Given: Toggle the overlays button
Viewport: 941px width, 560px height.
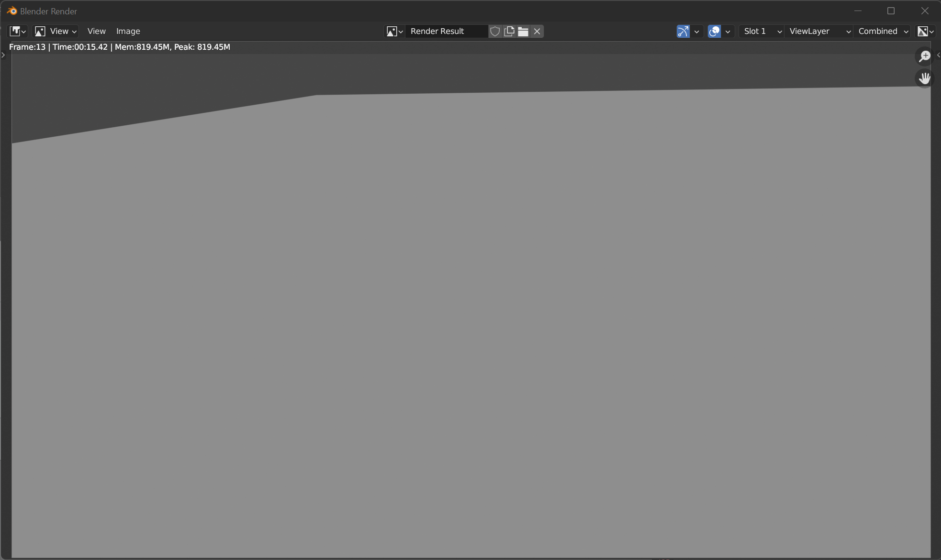Looking at the screenshot, I should [x=714, y=31].
